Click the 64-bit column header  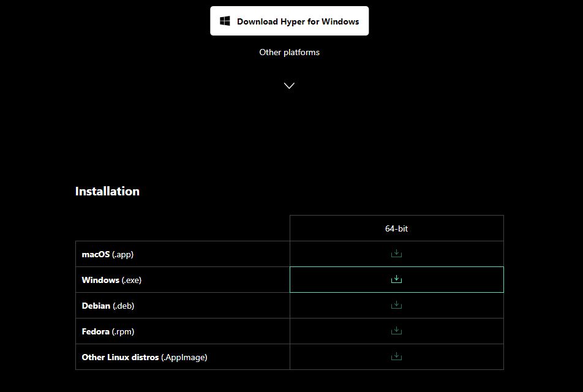pyautogui.click(x=396, y=228)
